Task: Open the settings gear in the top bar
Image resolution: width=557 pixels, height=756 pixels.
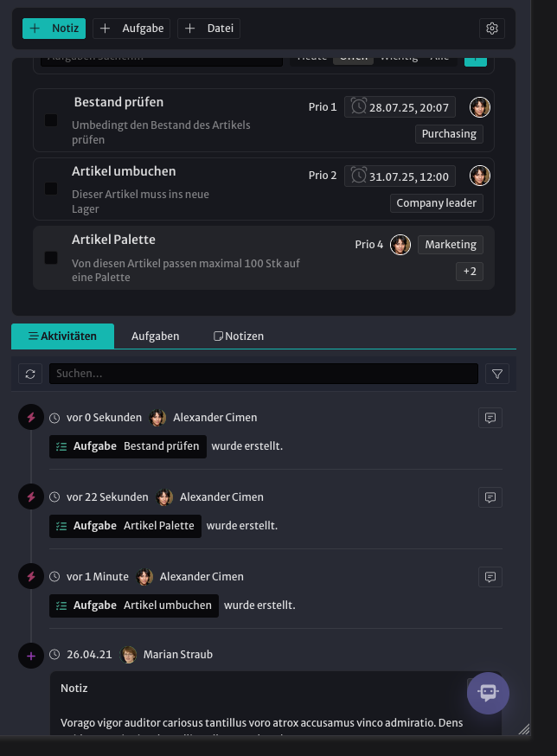Action: (492, 29)
